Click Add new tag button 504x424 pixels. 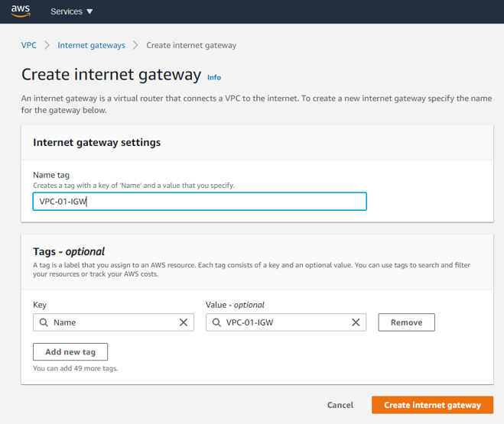[x=70, y=351]
